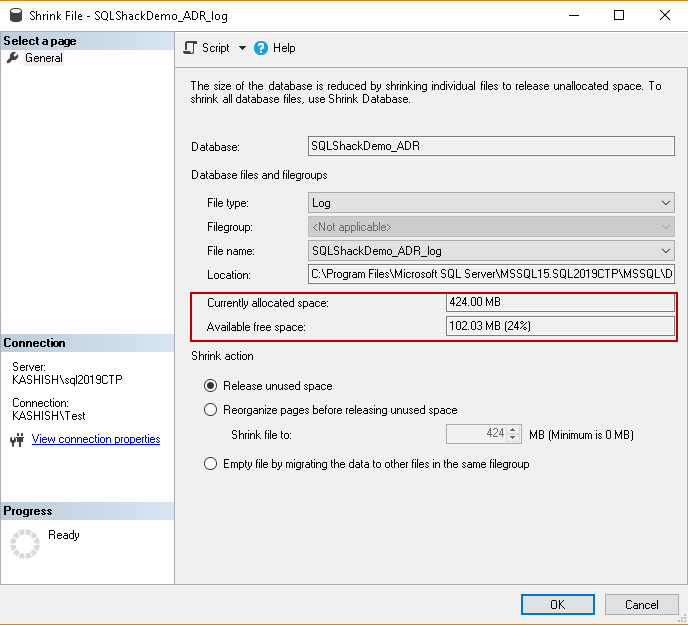Select General in the page list
Viewport: 688px width, 625px height.
(44, 58)
